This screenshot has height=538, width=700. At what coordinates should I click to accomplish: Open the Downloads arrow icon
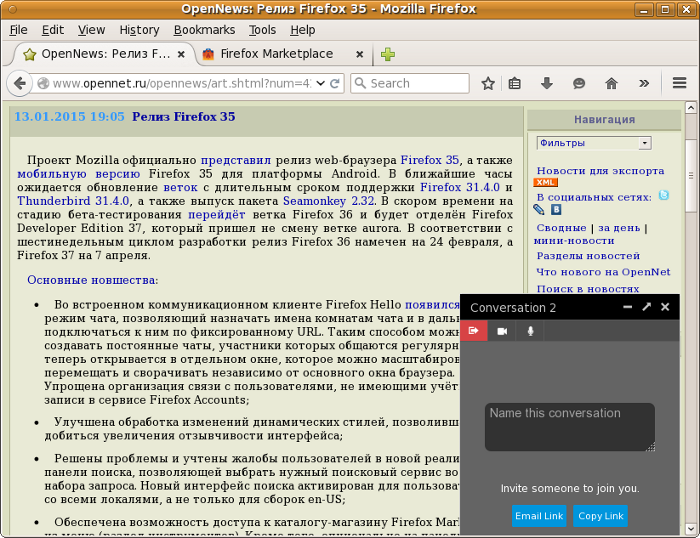pos(547,83)
